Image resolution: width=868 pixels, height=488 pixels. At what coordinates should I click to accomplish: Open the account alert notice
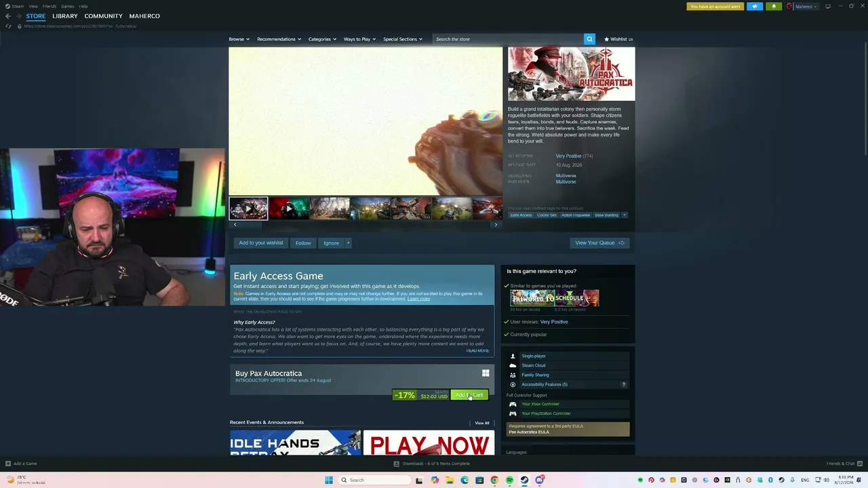click(x=715, y=6)
